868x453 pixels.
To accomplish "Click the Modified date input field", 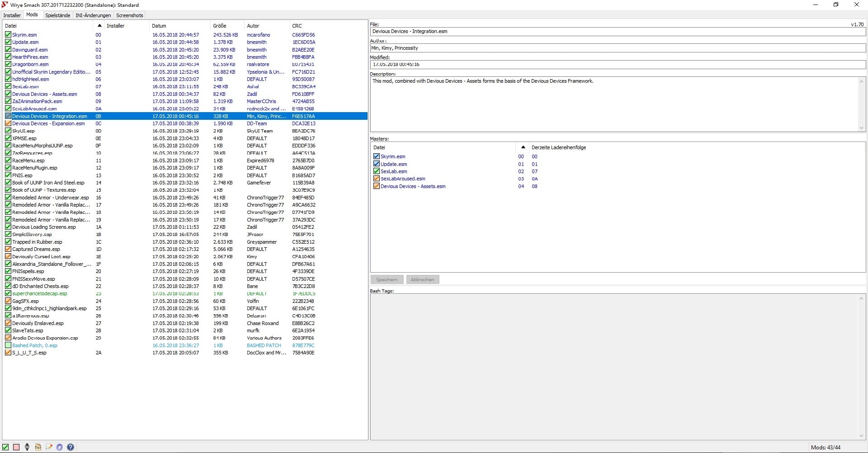I will click(x=618, y=64).
